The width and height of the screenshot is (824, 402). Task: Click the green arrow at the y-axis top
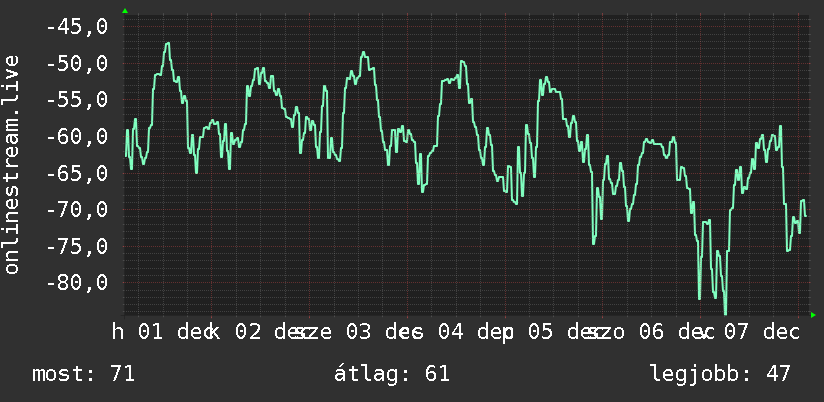pyautogui.click(x=125, y=11)
